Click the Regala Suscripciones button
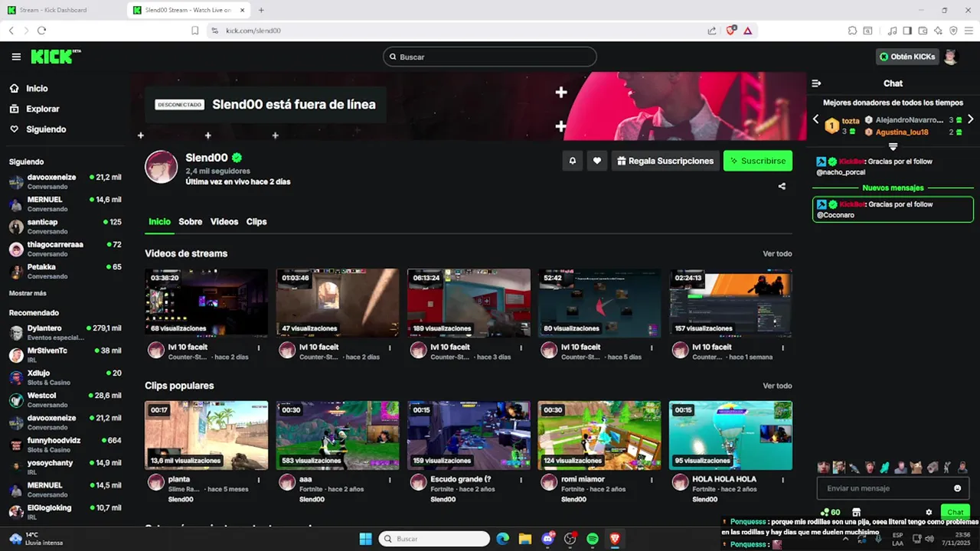This screenshot has width=980, height=551. coord(665,161)
